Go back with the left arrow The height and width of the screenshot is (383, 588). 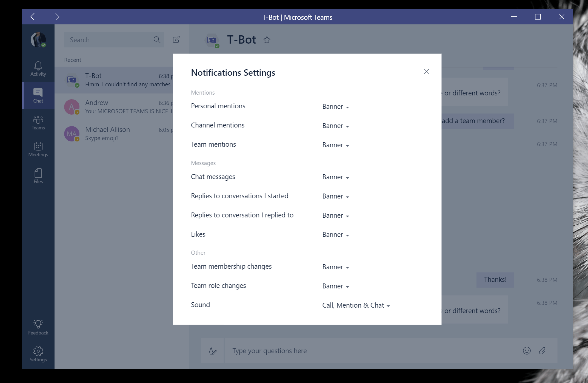(33, 17)
